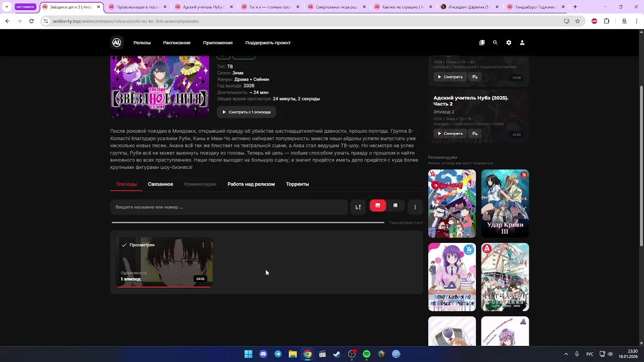Image resolution: width=644 pixels, height=362 pixels.
Task: Open File Explorer from taskbar
Action: (x=292, y=354)
